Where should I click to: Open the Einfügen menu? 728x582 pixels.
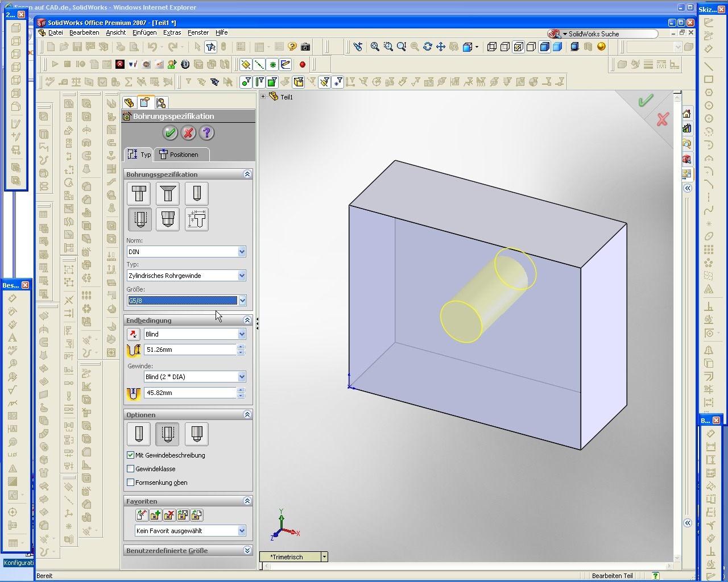point(144,33)
